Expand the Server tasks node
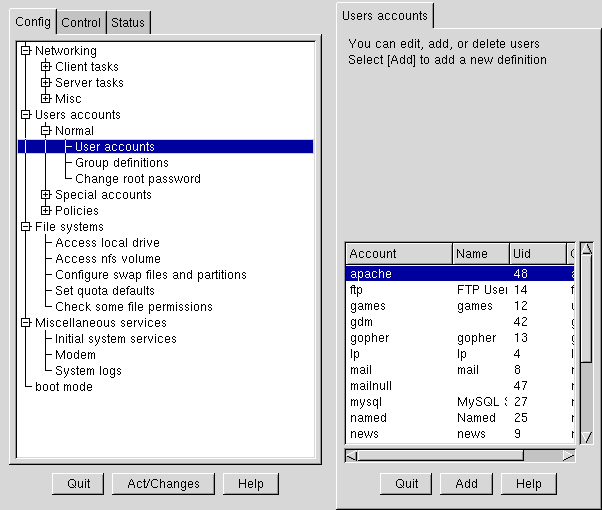Screen dimensions: 602x510 tap(46, 83)
